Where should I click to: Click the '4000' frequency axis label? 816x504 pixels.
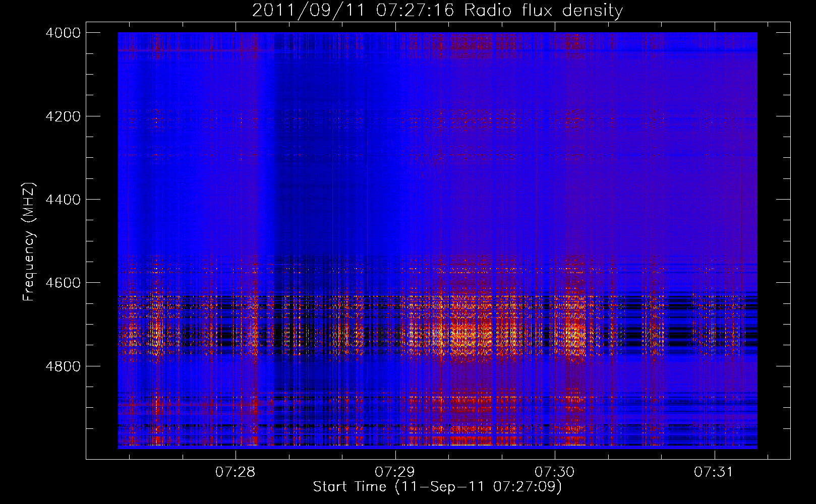click(x=63, y=33)
